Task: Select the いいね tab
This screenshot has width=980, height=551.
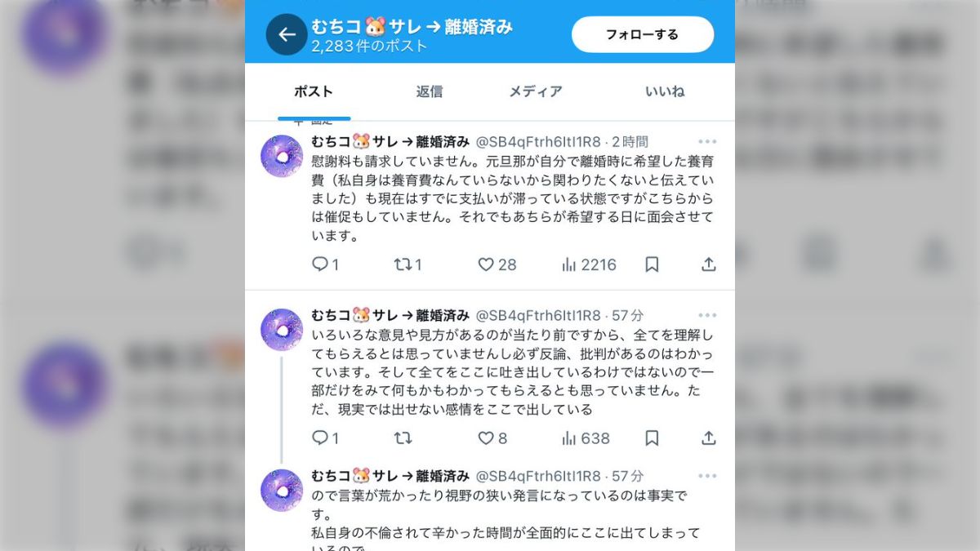Action: click(665, 91)
